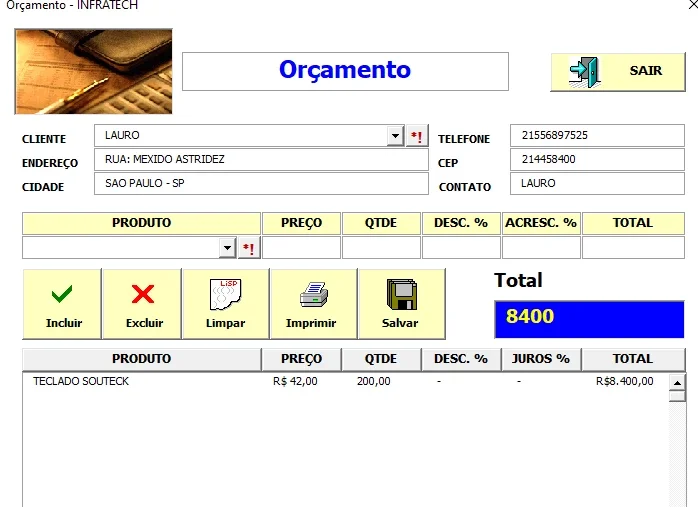Click the Incluir green checkmark button
This screenshot has height=507, width=698.
point(62,304)
